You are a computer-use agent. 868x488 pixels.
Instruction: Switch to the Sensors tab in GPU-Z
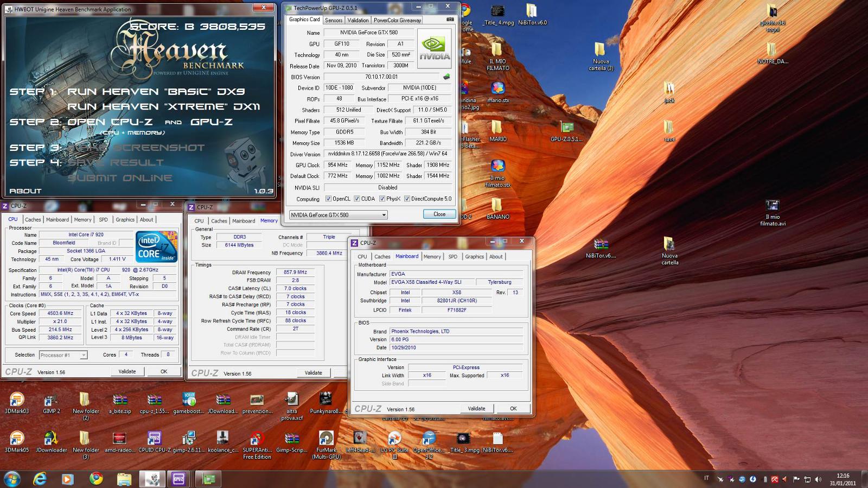pyautogui.click(x=334, y=20)
